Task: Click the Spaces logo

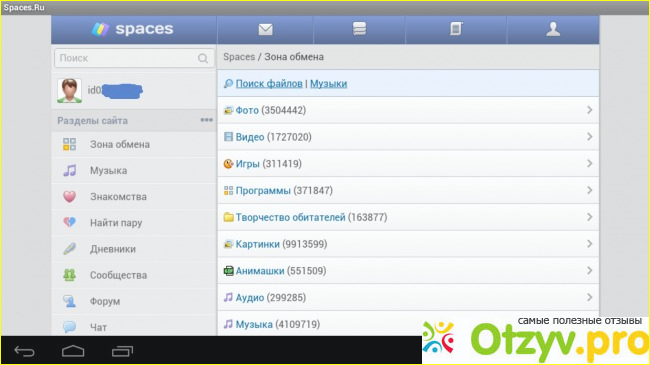Action: (x=133, y=29)
